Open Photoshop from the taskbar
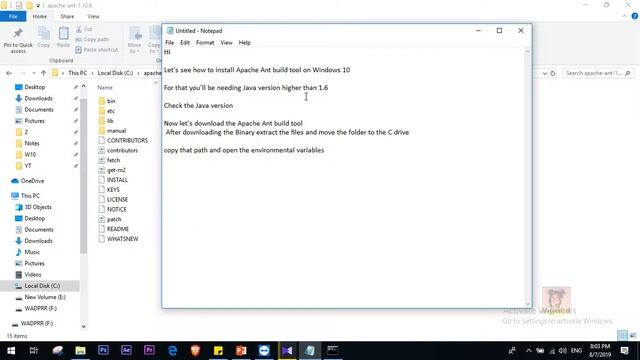Viewport: 640px width, 360px height. (103, 350)
